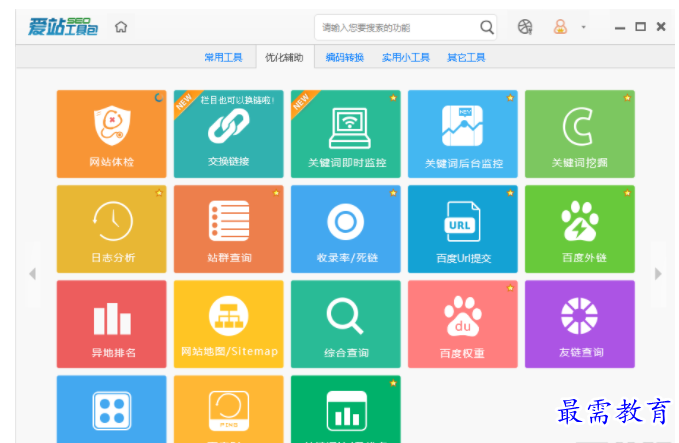Launch the 异地排名 tool
679x443 pixels.
pos(111,324)
